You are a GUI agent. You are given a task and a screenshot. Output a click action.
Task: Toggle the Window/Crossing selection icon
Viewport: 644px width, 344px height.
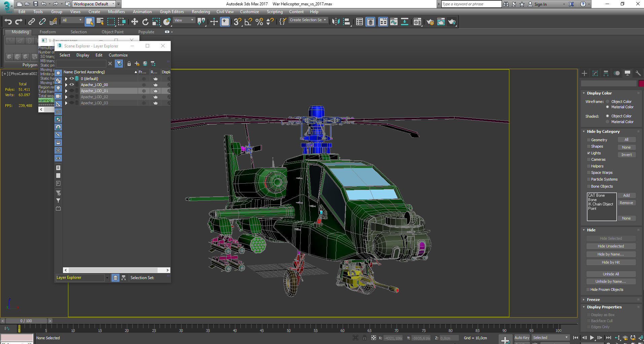(x=122, y=22)
